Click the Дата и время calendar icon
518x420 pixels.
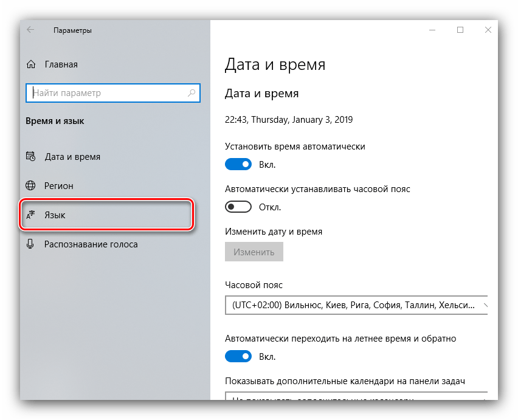point(31,156)
